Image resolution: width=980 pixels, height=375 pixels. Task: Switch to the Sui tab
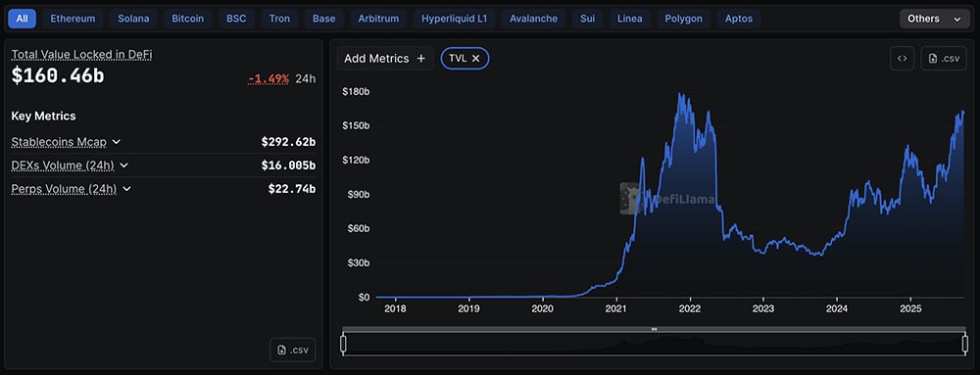coord(587,19)
